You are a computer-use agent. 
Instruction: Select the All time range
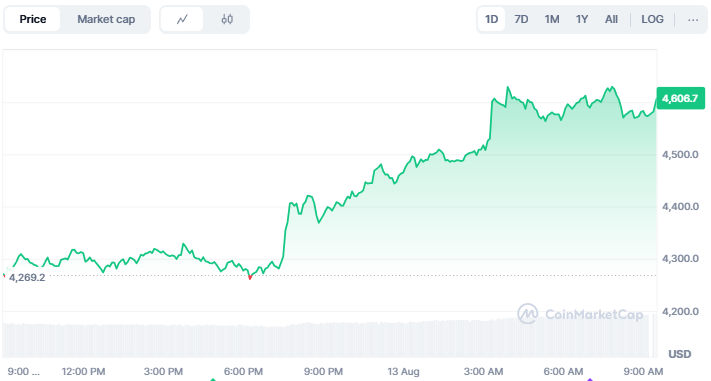[611, 20]
